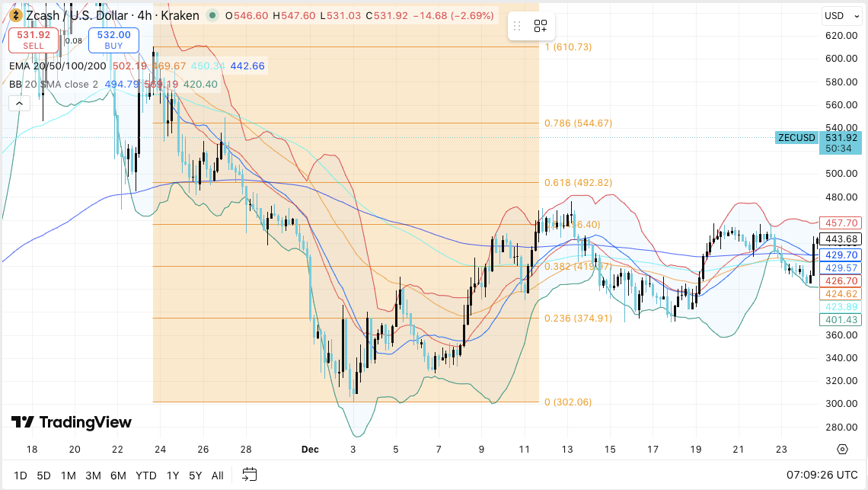
Task: Click the 0.618 (492.82) Fibonacci level label
Action: click(578, 183)
